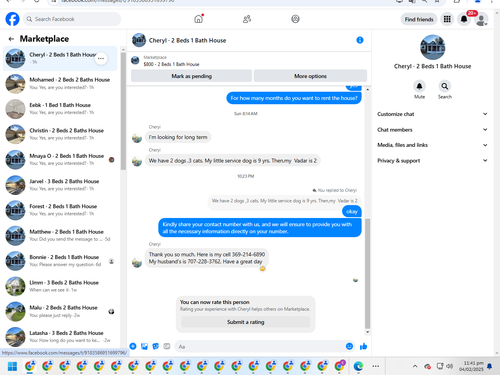Open Mohamed - 2 Beds 2 Baths House chat
The image size is (500, 375).
click(60, 83)
